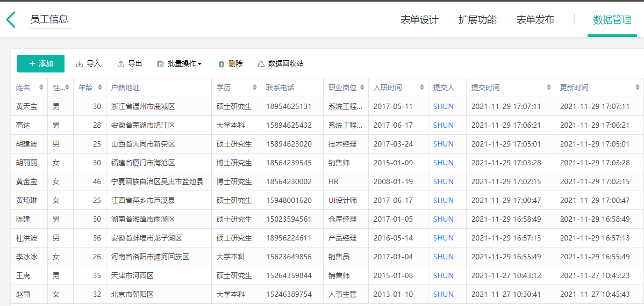Screen dimensions: 644x306
Task: Click the back arrow icon
Action: [x=11, y=20]
